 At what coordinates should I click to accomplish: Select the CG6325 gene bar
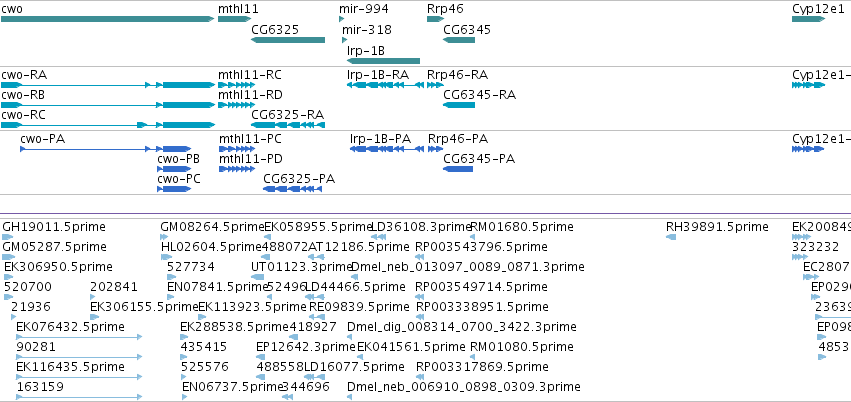click(x=288, y=40)
